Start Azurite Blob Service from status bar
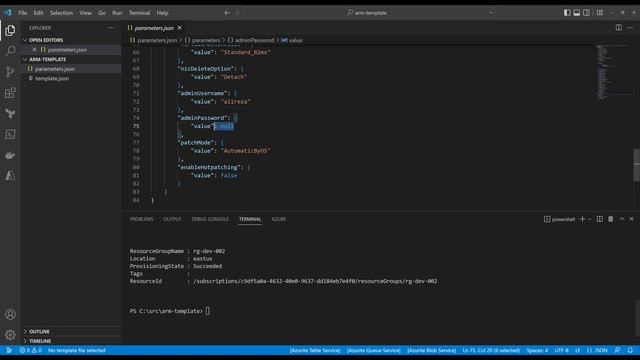 (x=431, y=350)
